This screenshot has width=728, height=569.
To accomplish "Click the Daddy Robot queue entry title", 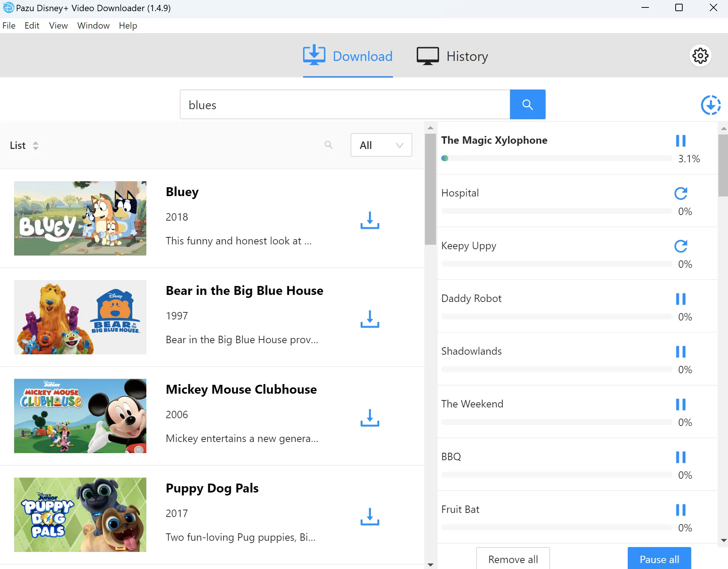I will pos(471,298).
